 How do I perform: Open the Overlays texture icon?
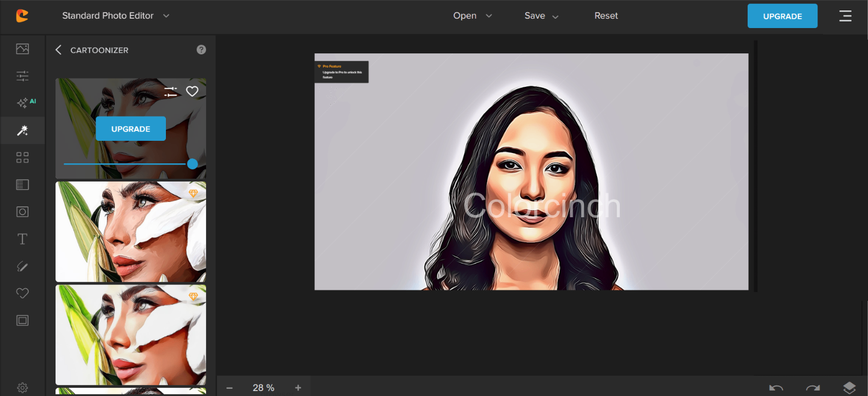(23, 185)
